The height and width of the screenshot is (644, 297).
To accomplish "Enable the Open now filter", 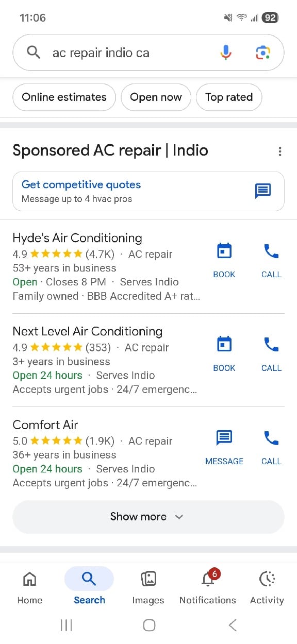I will [x=156, y=97].
